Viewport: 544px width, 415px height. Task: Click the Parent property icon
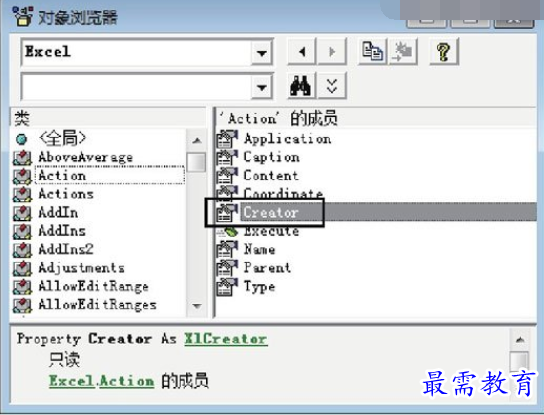pos(227,268)
